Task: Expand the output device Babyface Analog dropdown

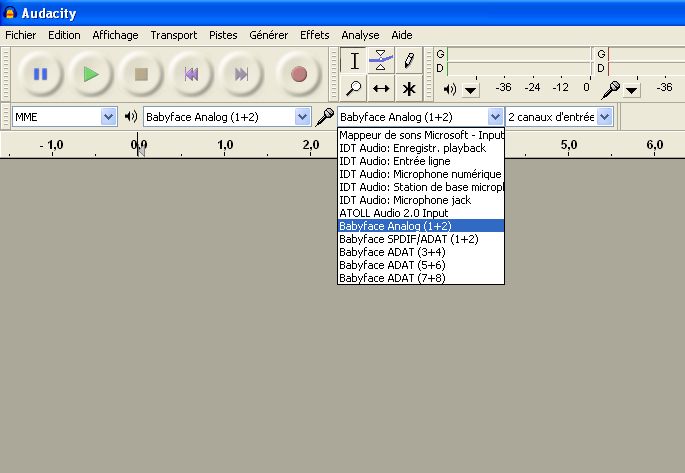Action: pos(302,117)
